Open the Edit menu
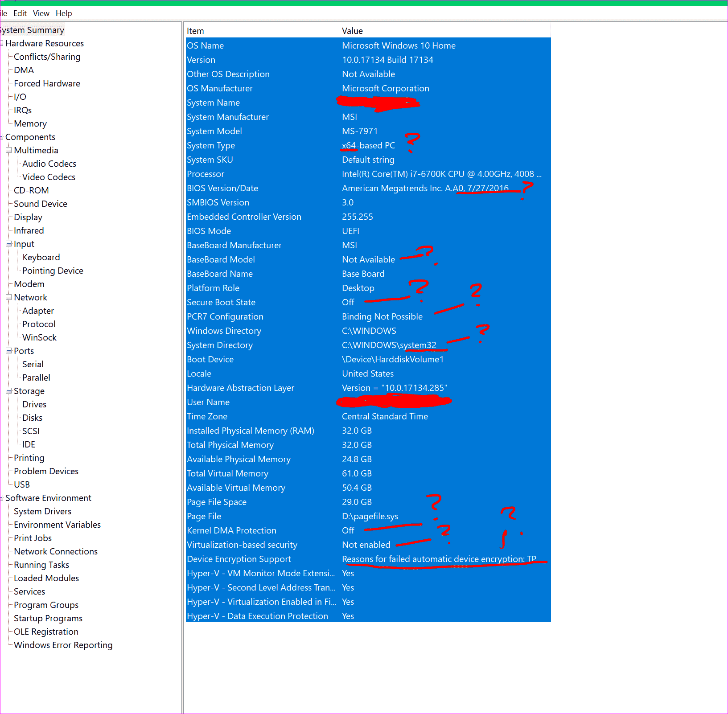This screenshot has height=714, width=728. pos(20,13)
